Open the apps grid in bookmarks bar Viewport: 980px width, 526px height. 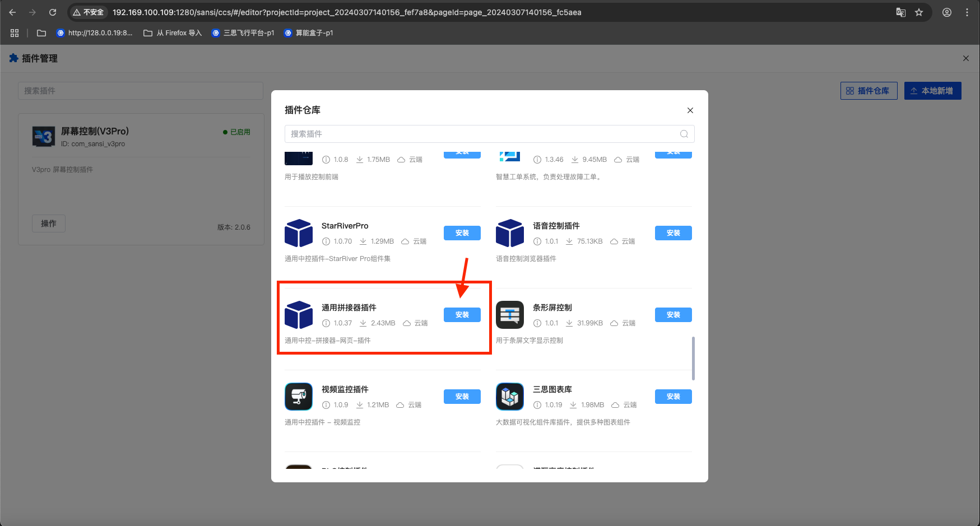pos(15,33)
